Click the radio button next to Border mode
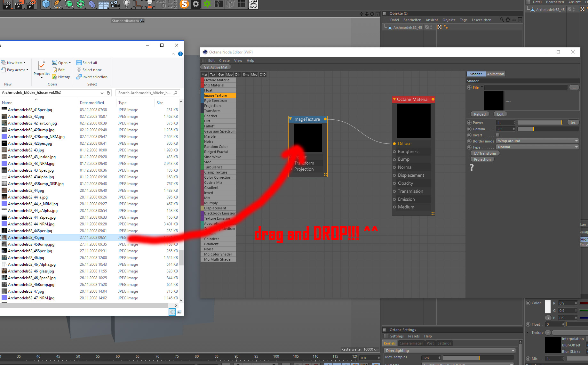The height and width of the screenshot is (365, 588). click(x=469, y=141)
